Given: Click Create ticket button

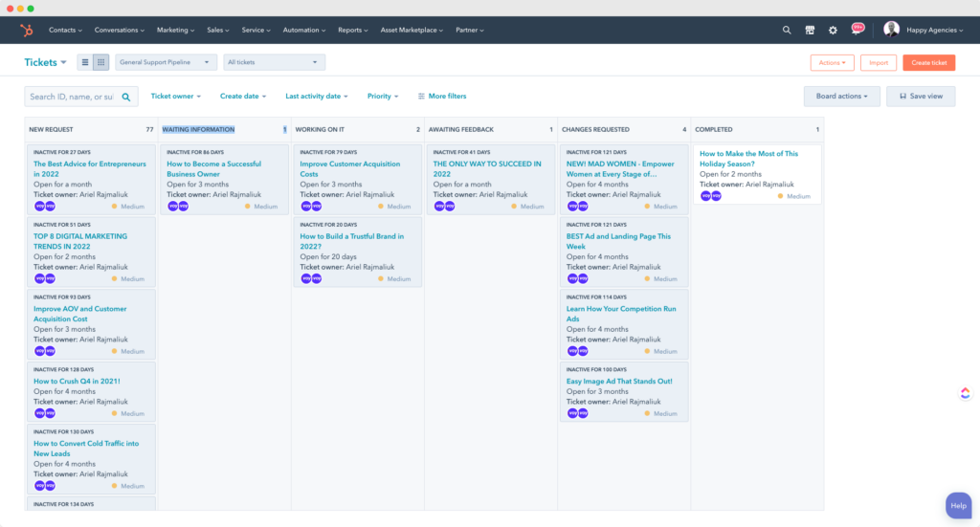Looking at the screenshot, I should (928, 62).
